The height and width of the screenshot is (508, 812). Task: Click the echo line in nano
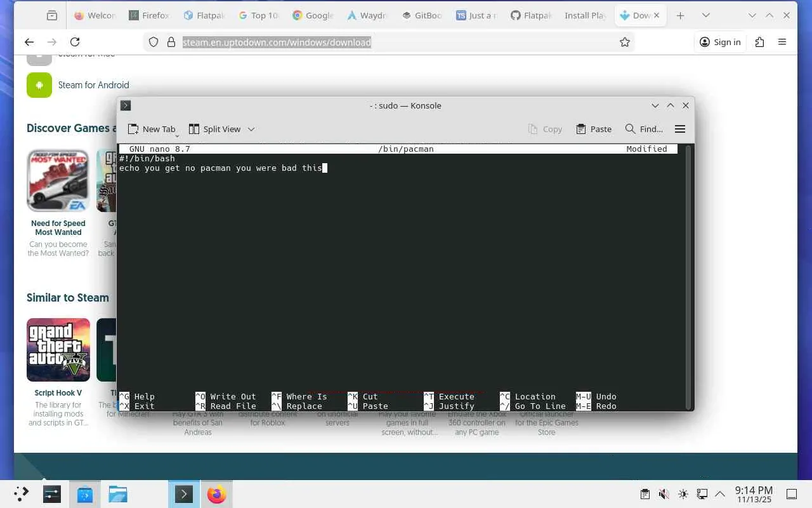click(x=221, y=168)
